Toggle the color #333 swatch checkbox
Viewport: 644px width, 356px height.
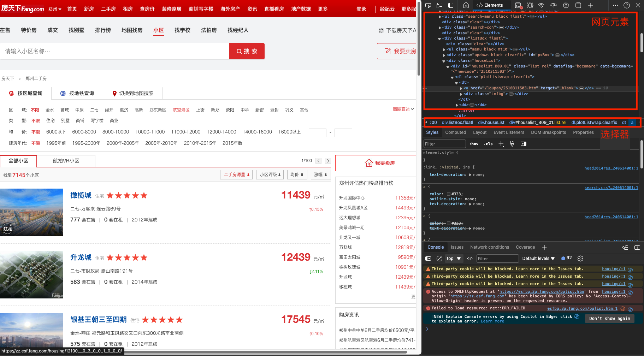click(x=449, y=194)
